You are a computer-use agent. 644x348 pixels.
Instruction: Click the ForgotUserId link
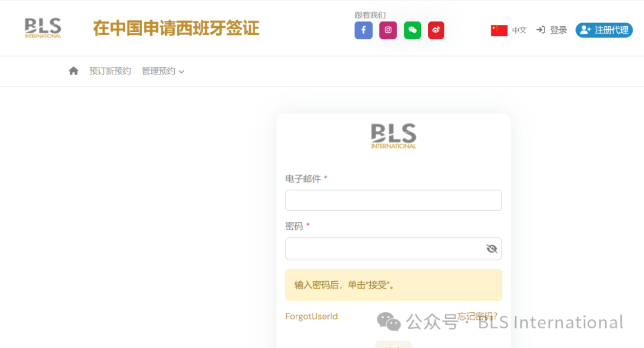point(311,316)
